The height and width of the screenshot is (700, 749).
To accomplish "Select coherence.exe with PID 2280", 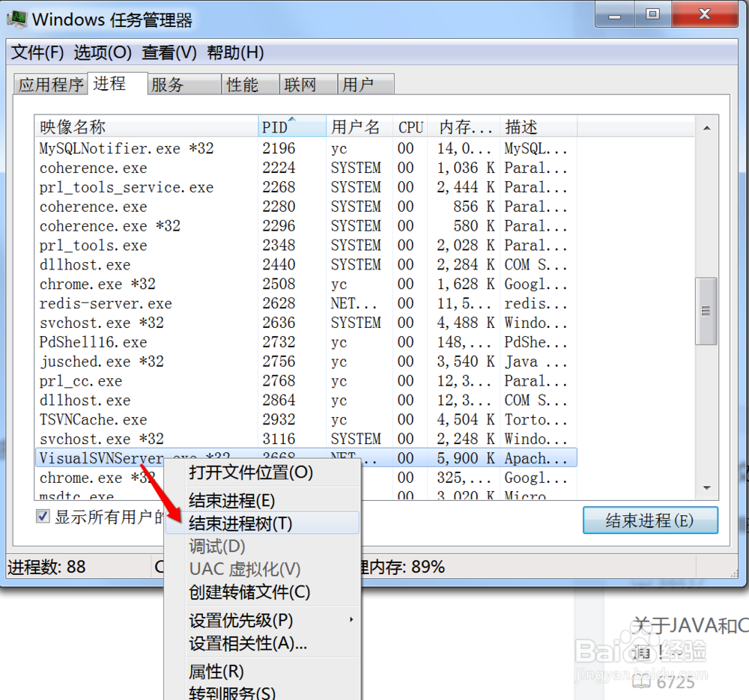I will tap(306, 207).
